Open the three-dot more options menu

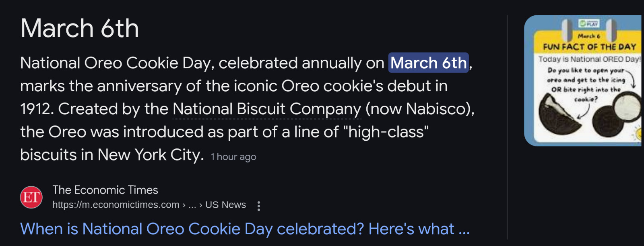(259, 206)
